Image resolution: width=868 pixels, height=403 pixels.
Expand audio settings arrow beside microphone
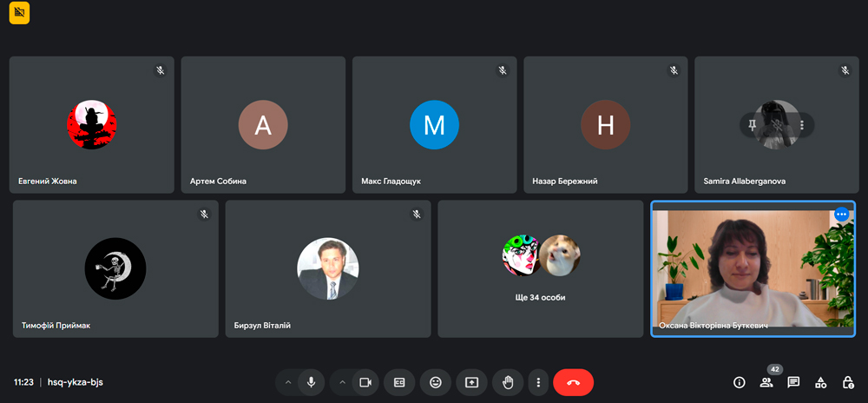288,382
